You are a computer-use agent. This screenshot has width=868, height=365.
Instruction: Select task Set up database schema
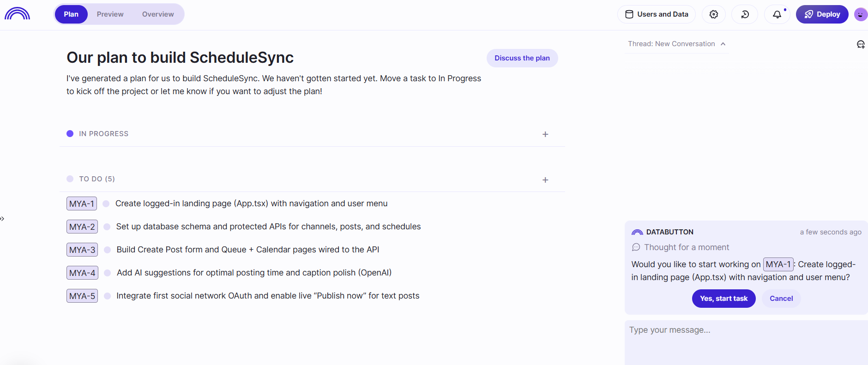[269, 227]
